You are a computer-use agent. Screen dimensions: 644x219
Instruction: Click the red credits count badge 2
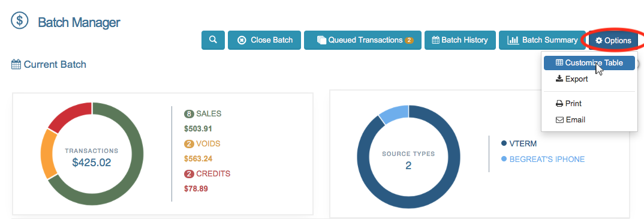tap(189, 174)
